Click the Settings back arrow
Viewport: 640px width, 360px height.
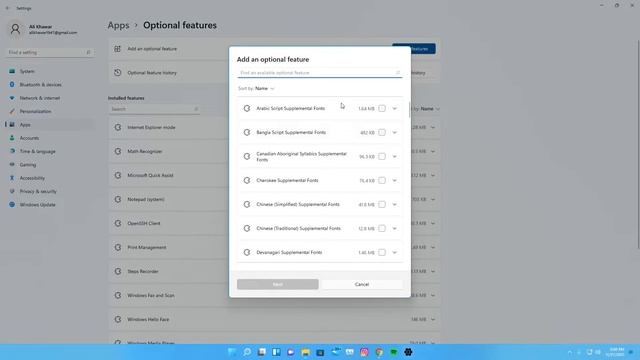click(x=7, y=8)
